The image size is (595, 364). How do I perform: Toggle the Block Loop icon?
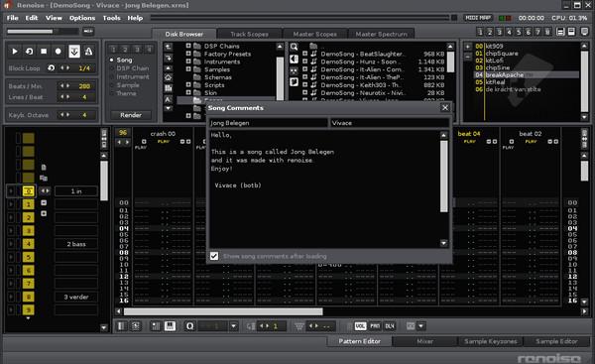tap(51, 68)
